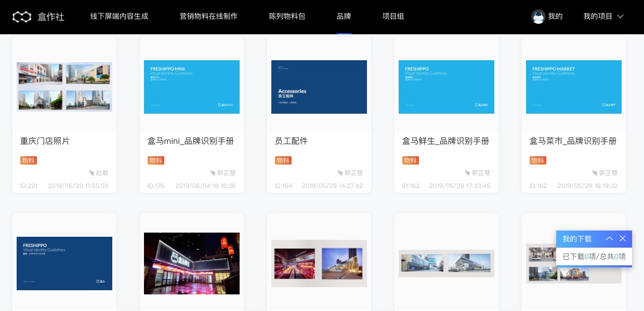Image resolution: width=644 pixels, height=311 pixels.
Task: Click the 我的 account link
Action: (556, 17)
